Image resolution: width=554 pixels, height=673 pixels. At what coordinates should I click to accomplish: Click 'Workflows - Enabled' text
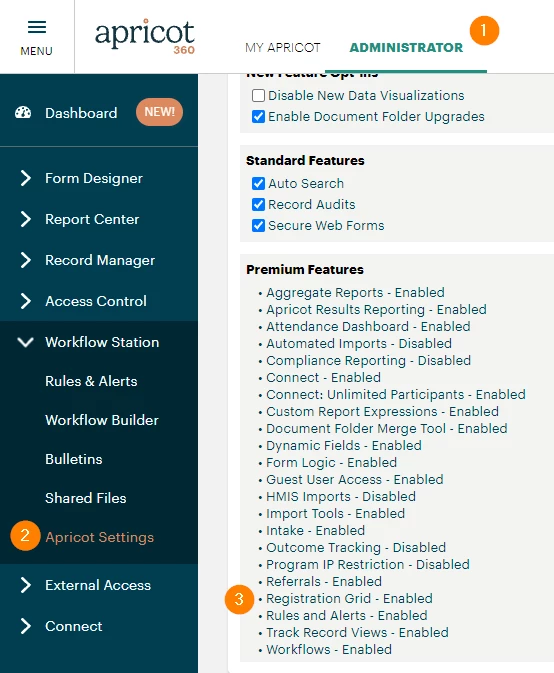pyautogui.click(x=329, y=649)
